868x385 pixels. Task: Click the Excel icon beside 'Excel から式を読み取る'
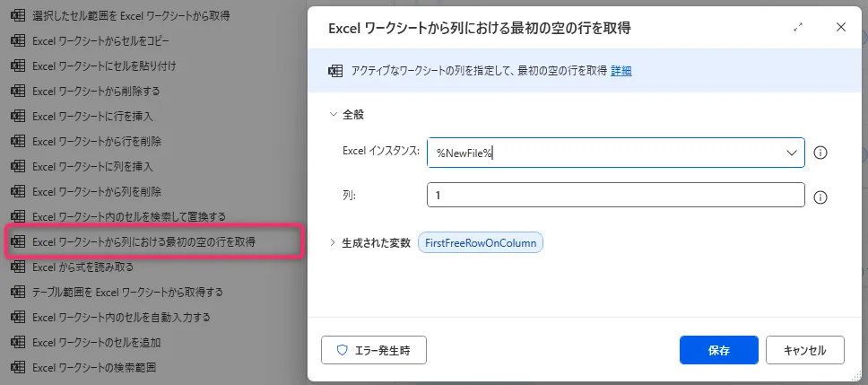pos(17,267)
